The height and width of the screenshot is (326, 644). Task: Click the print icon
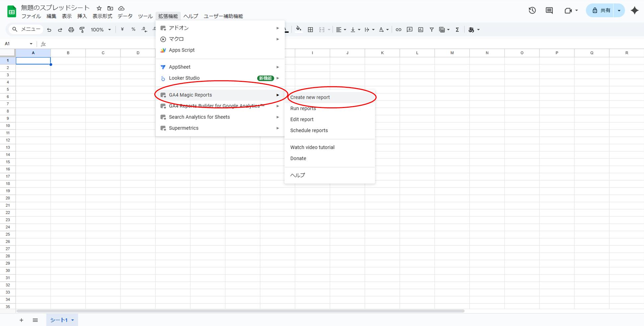(71, 30)
